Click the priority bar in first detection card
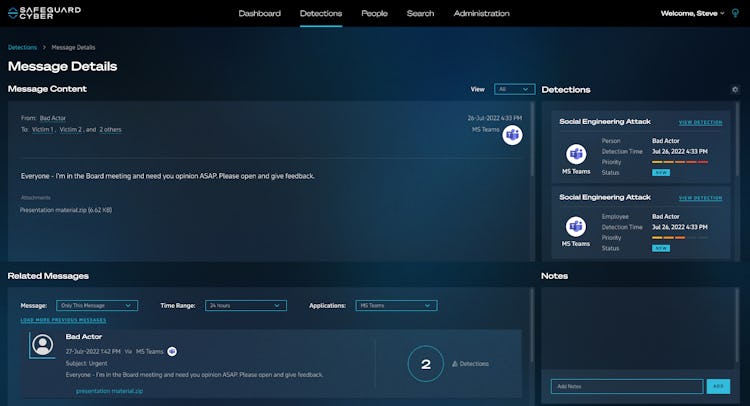 (x=680, y=162)
